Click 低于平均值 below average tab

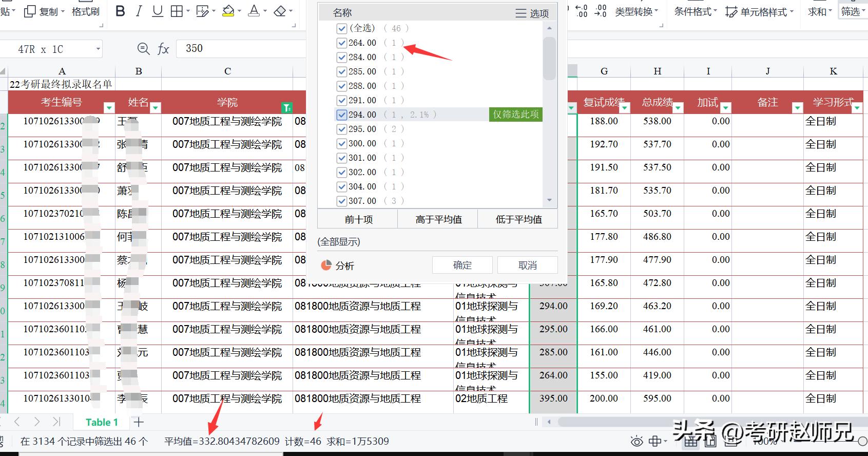[518, 219]
